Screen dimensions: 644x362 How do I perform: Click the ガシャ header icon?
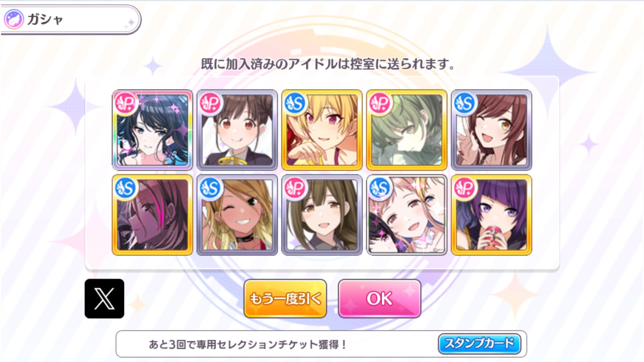pos(14,19)
